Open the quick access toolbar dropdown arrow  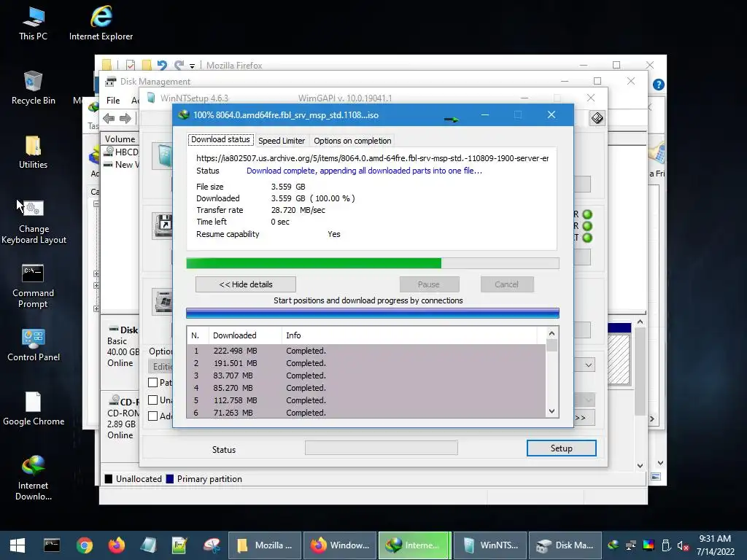pyautogui.click(x=192, y=66)
